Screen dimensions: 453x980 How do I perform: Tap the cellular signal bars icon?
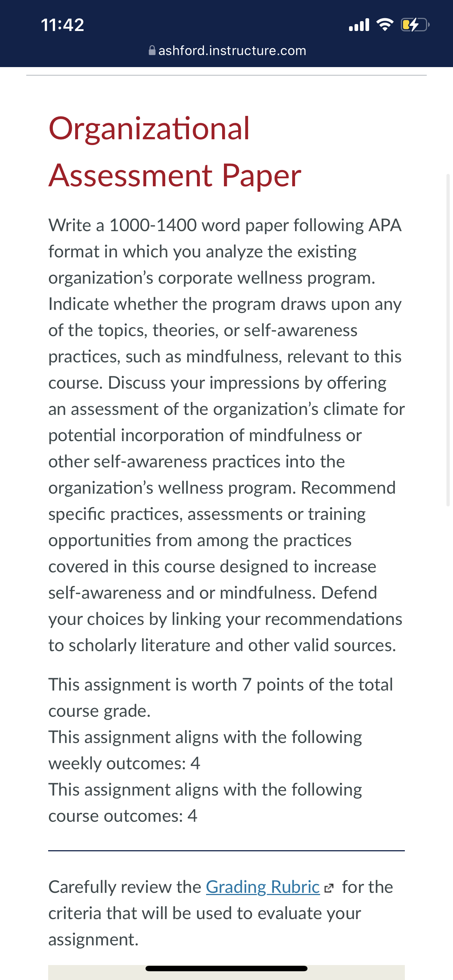click(x=359, y=25)
